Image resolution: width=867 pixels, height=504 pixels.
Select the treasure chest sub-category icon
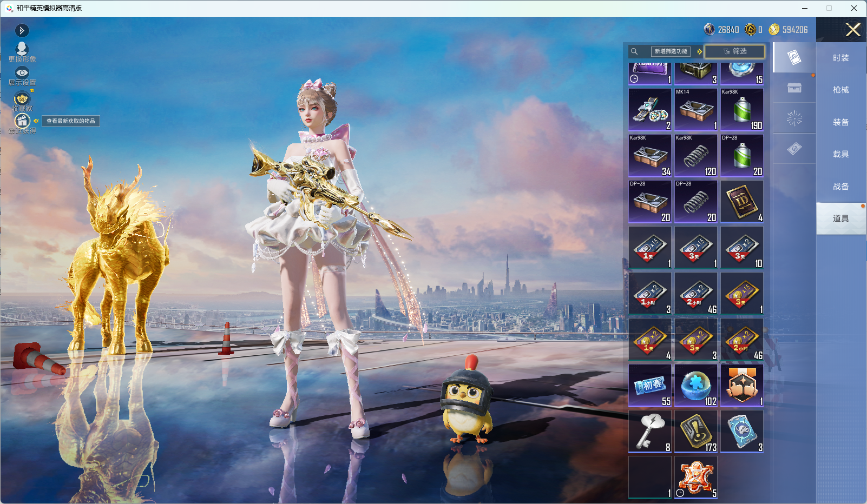(x=794, y=88)
